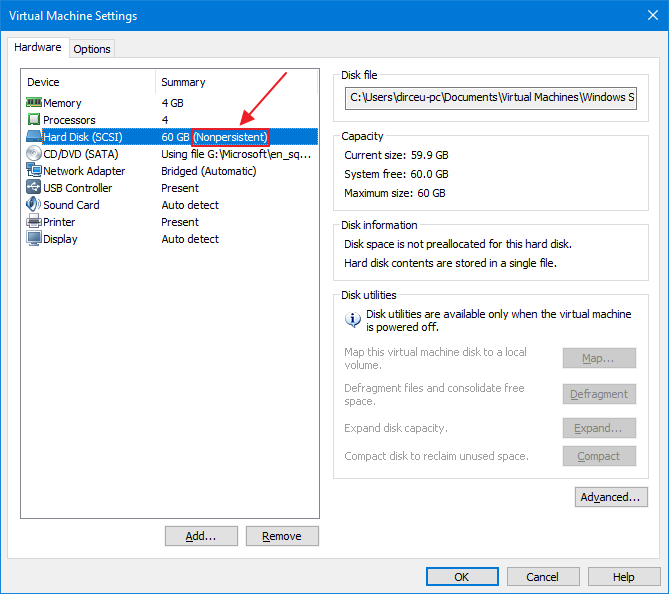669x594 pixels.
Task: Select the Network Adapter row label
Action: [x=84, y=171]
